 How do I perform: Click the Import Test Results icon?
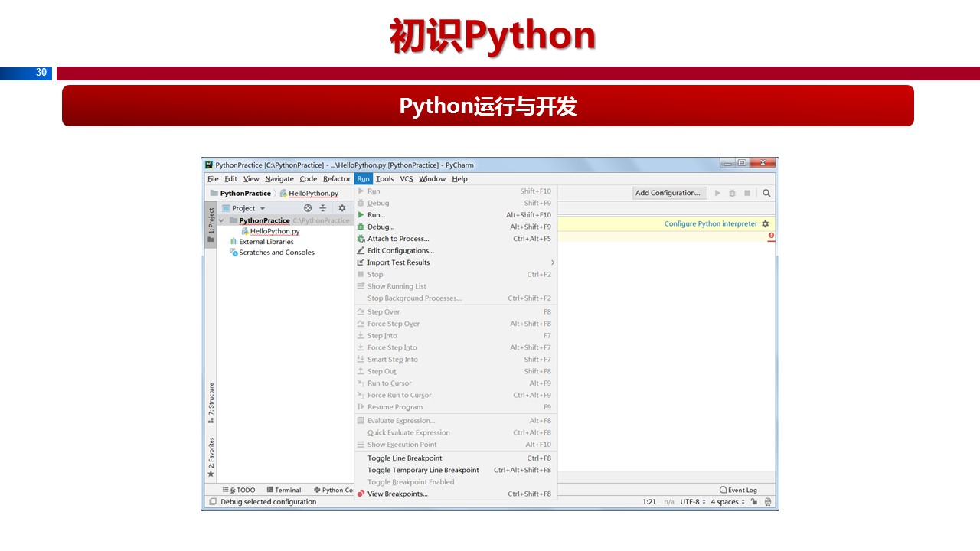tap(361, 262)
